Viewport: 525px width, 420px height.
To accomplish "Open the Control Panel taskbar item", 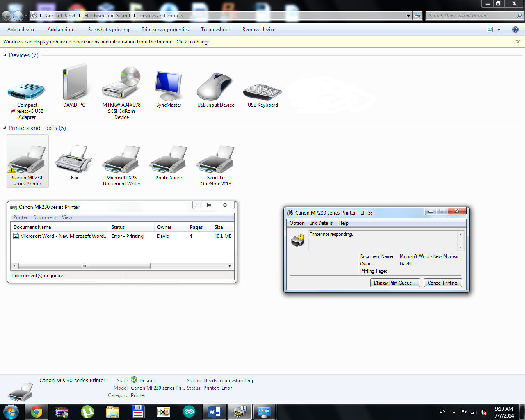I will click(x=265, y=412).
